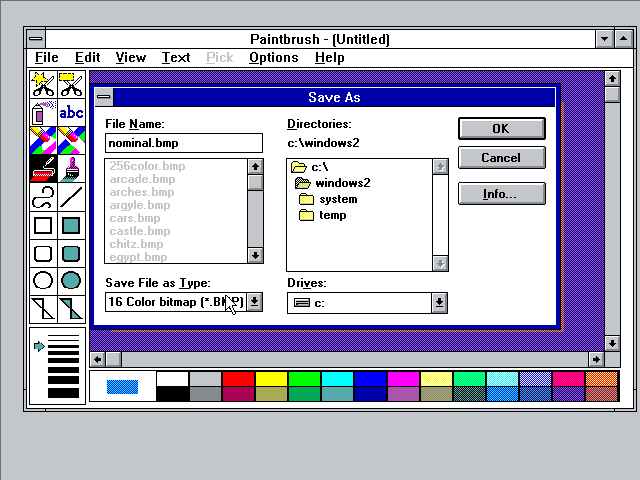Click the canvas vertical scroll down arrow
This screenshot has height=480, width=640.
point(612,343)
